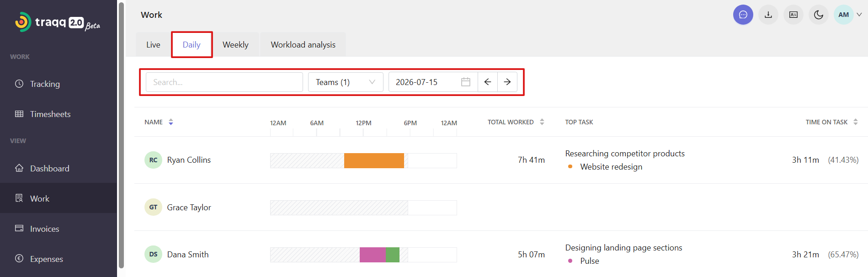Select Work in the sidebar

(x=59, y=198)
